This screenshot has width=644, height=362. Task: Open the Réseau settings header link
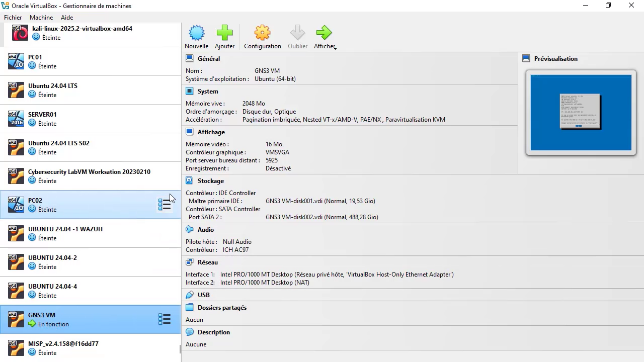[x=208, y=262]
